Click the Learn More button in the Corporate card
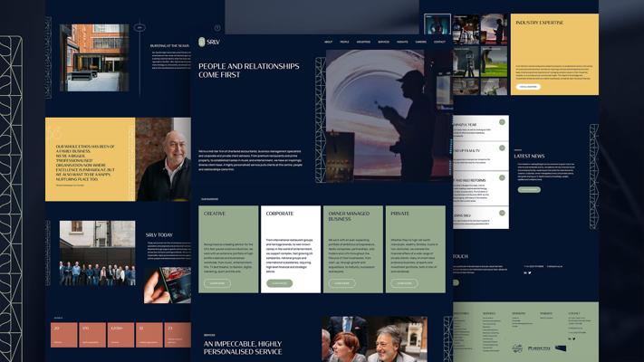 pos(279,283)
